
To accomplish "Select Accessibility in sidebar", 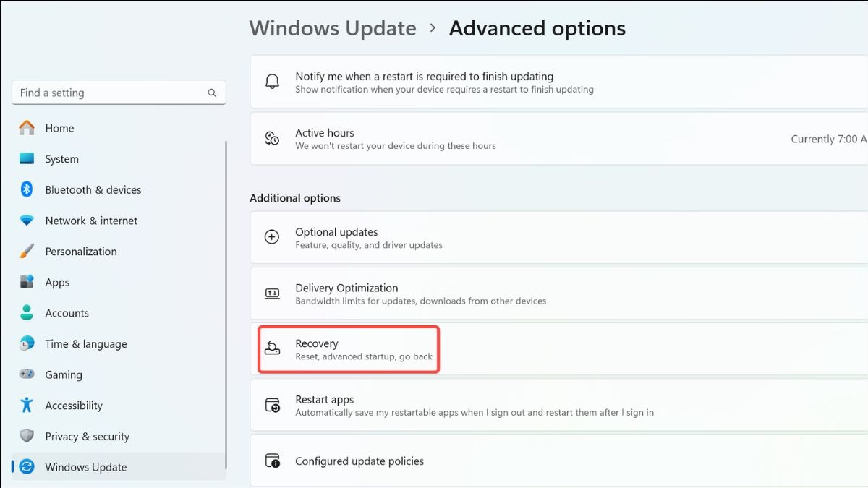I will point(119,406).
